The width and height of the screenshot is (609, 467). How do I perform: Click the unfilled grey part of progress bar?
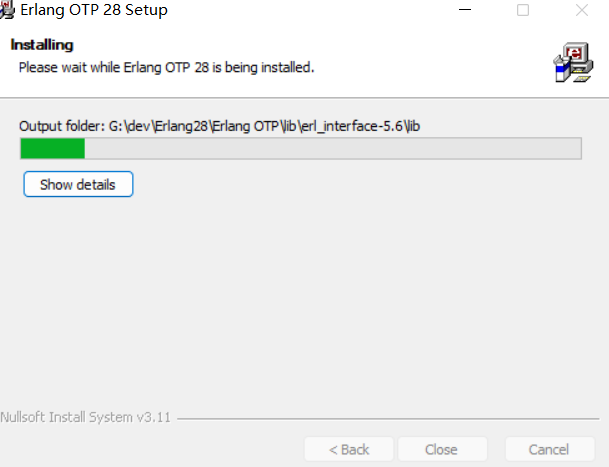pos(333,148)
